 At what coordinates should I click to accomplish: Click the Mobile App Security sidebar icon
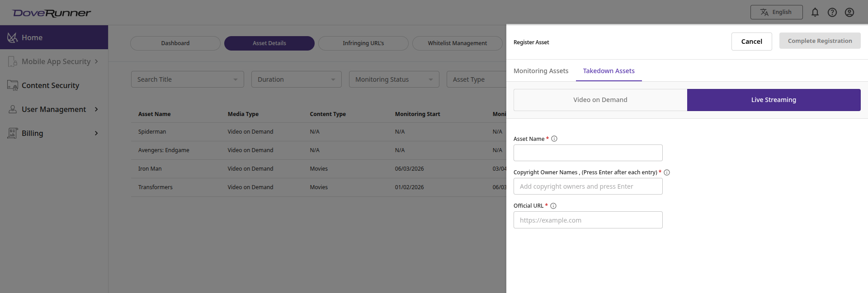13,61
